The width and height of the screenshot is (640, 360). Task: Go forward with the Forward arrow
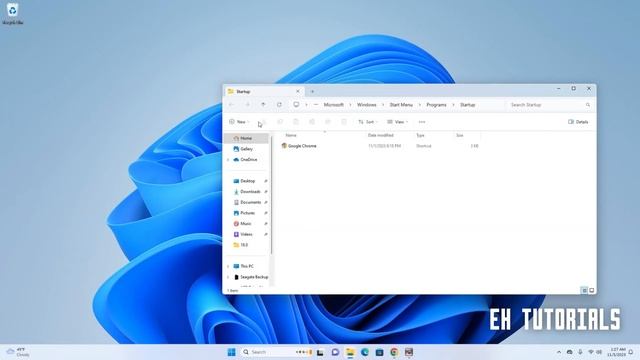tap(247, 104)
